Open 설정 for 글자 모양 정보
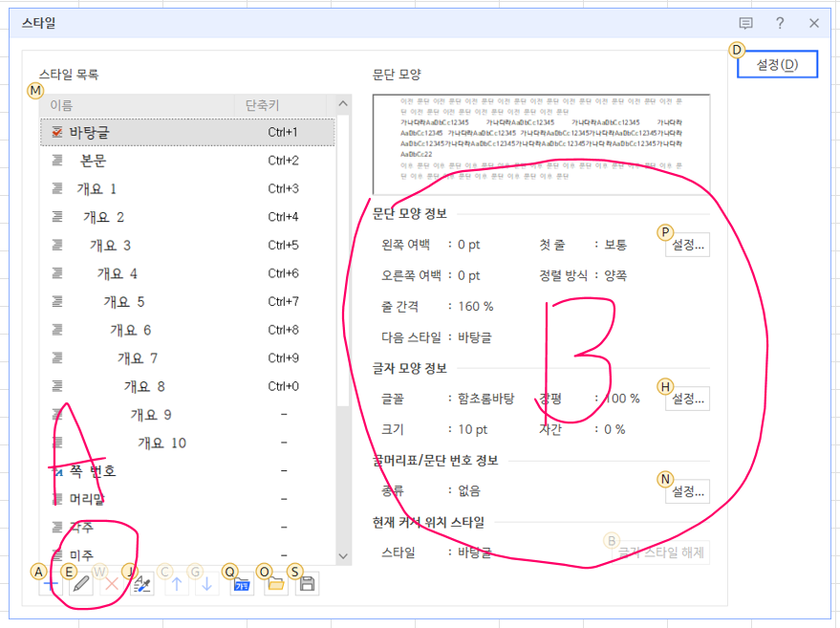The image size is (840, 628). (x=688, y=398)
